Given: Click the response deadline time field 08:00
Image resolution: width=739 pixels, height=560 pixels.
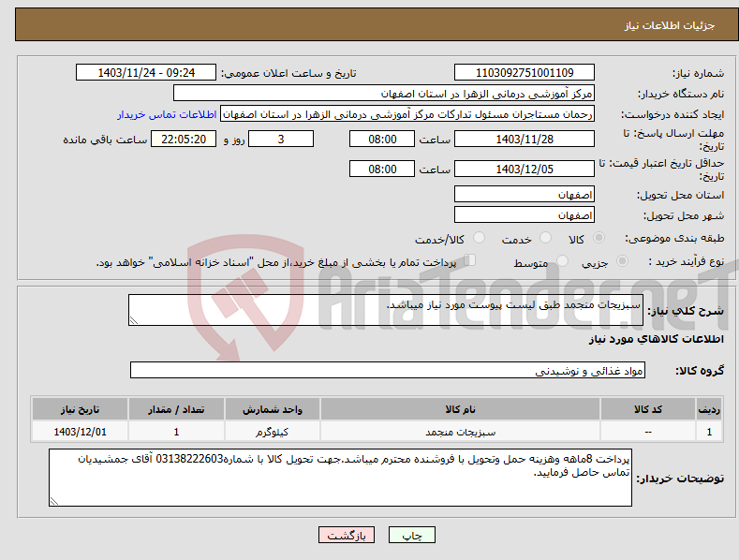Looking at the screenshot, I should (382, 139).
